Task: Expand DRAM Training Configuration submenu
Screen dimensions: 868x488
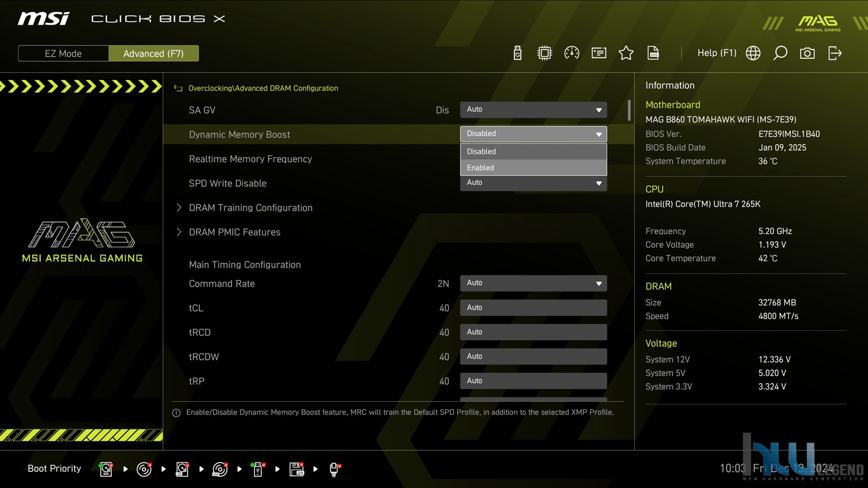Action: coord(250,208)
